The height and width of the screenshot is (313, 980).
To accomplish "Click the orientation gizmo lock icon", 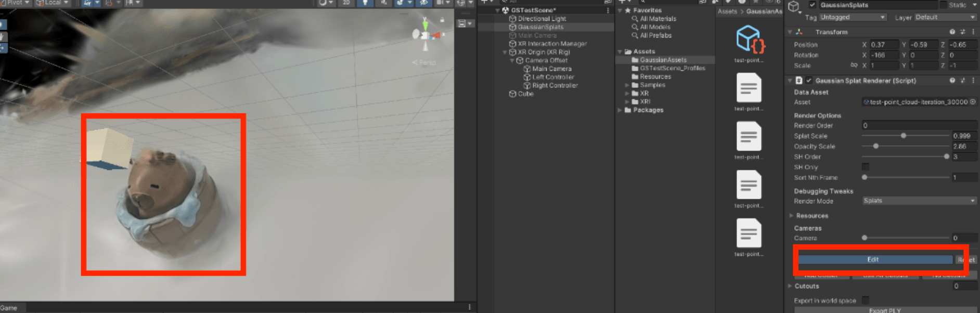I will tap(442, 20).
